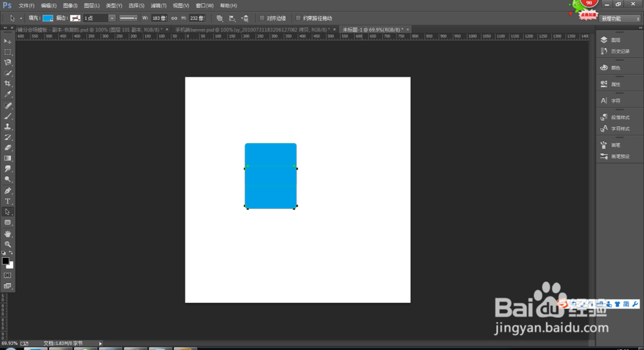Open the 帮助(H) menu
The image size is (644, 350).
(229, 6)
